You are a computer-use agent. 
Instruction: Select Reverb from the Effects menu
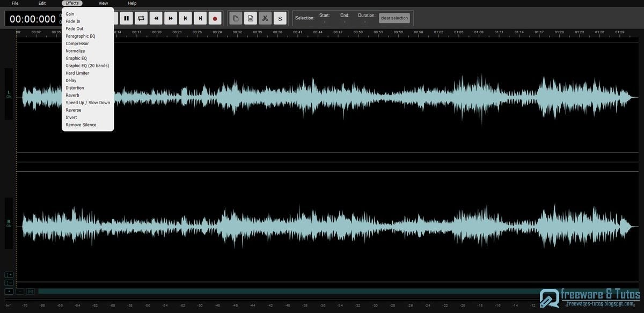pyautogui.click(x=72, y=94)
